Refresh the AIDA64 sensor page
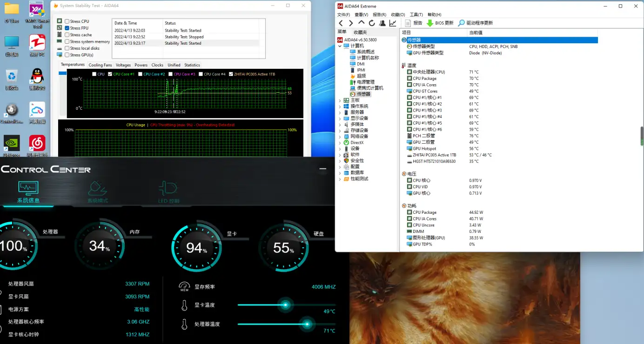This screenshot has height=344, width=644. click(x=372, y=23)
